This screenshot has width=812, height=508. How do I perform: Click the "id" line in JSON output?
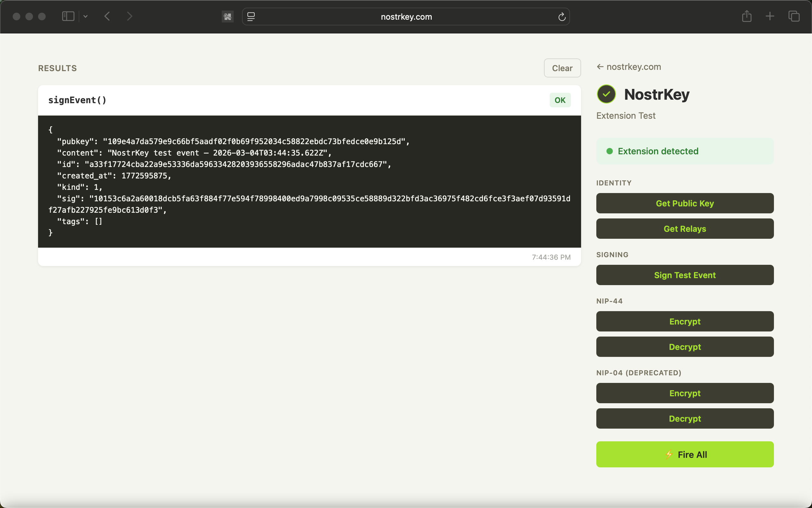pyautogui.click(x=224, y=164)
